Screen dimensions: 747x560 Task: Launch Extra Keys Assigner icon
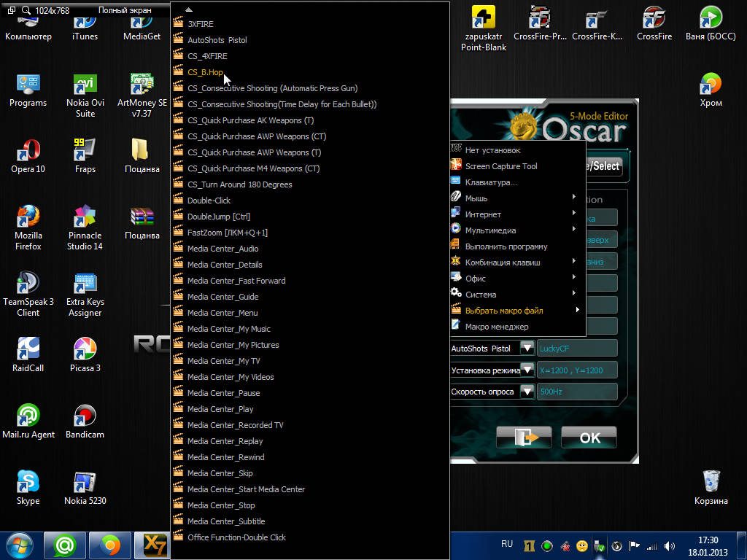(x=85, y=295)
